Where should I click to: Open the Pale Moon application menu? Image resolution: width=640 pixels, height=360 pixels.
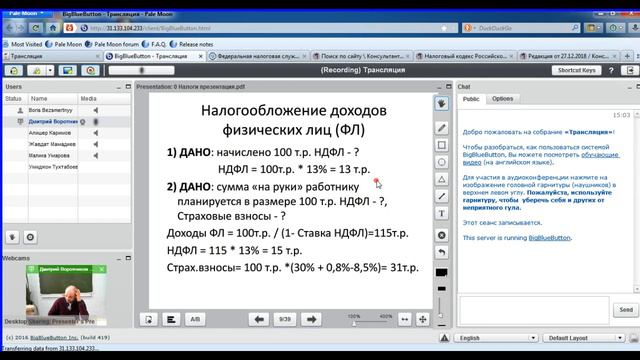pyautogui.click(x=26, y=13)
